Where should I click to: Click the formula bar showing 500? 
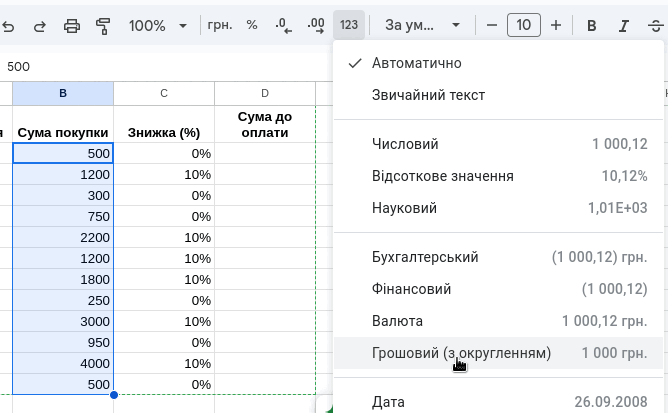(x=166, y=66)
